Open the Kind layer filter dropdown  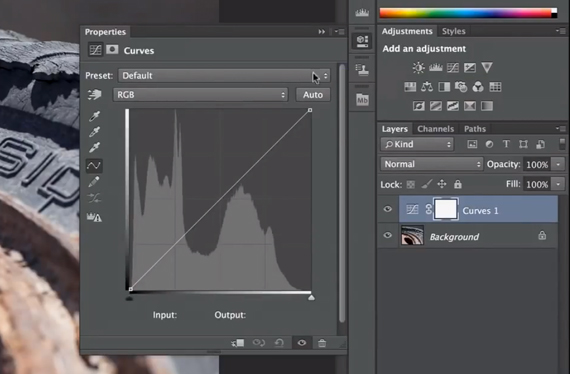click(x=417, y=144)
